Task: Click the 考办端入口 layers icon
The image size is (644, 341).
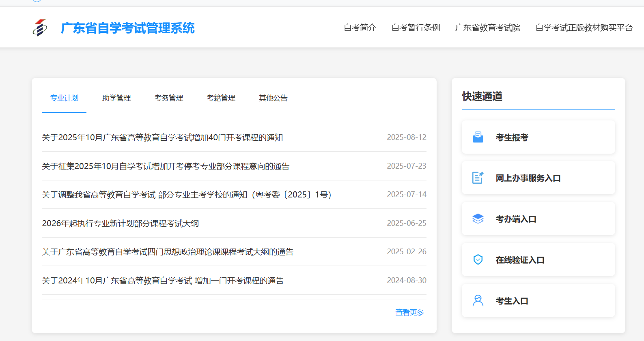Action: point(478,219)
